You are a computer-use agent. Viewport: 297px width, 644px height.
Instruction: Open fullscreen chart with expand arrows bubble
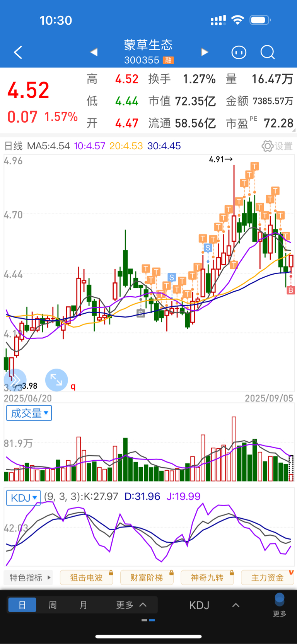(x=56, y=380)
